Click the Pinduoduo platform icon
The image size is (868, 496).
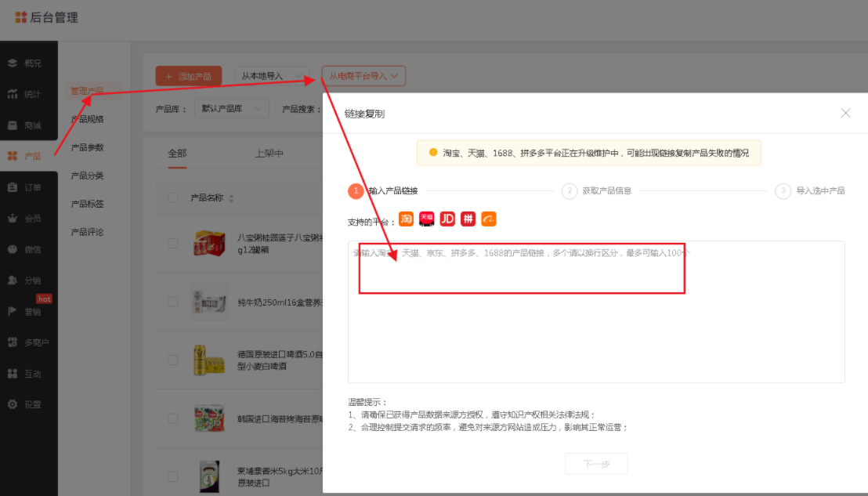click(468, 219)
